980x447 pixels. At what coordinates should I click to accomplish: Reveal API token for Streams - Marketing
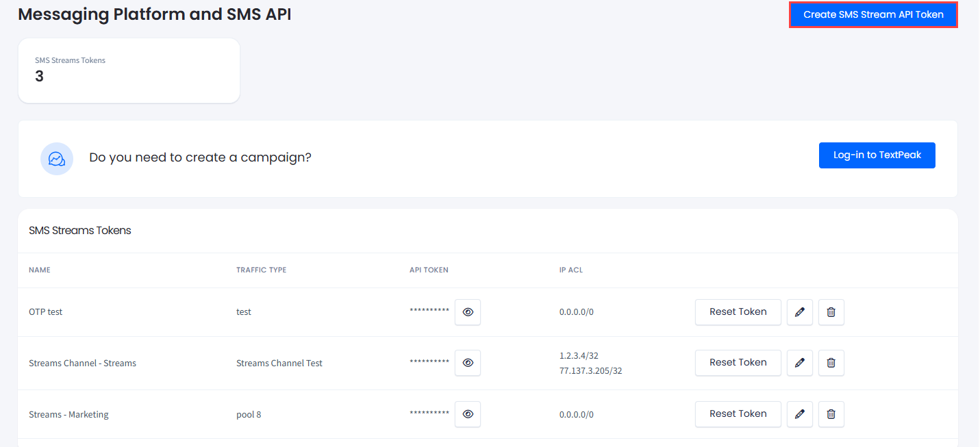coord(468,414)
